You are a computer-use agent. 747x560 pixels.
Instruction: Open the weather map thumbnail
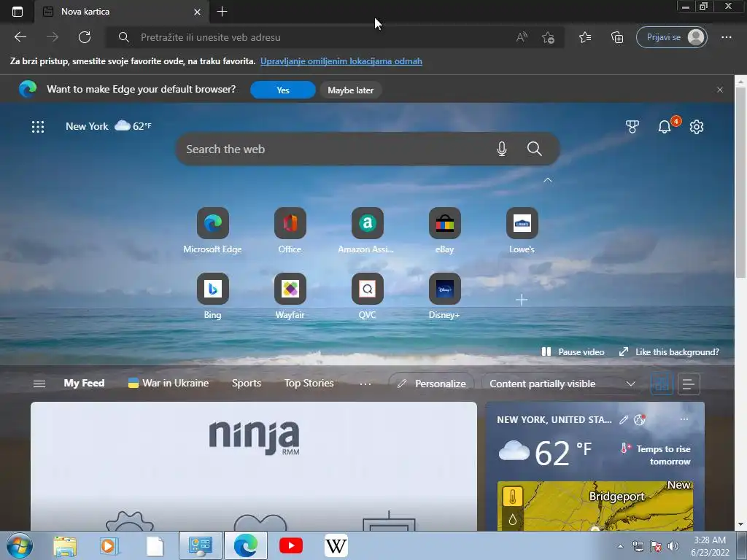click(x=595, y=506)
